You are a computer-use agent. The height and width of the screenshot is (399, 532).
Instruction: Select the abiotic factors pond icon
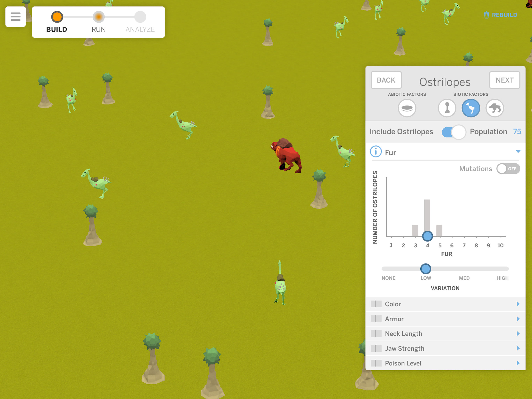click(x=407, y=108)
